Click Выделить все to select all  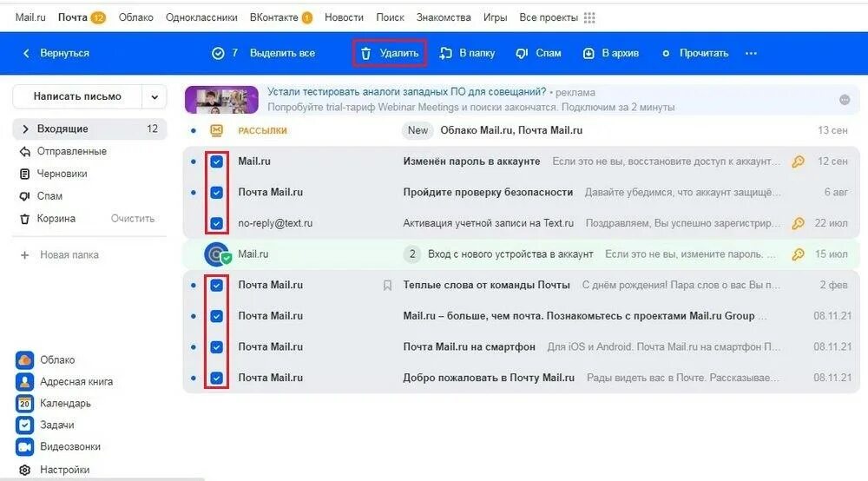pyautogui.click(x=282, y=53)
